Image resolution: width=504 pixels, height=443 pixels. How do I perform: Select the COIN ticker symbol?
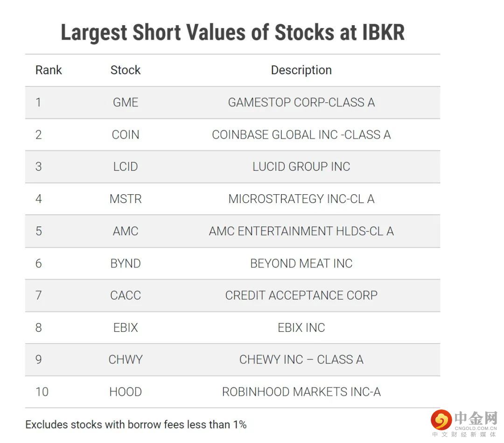point(125,134)
